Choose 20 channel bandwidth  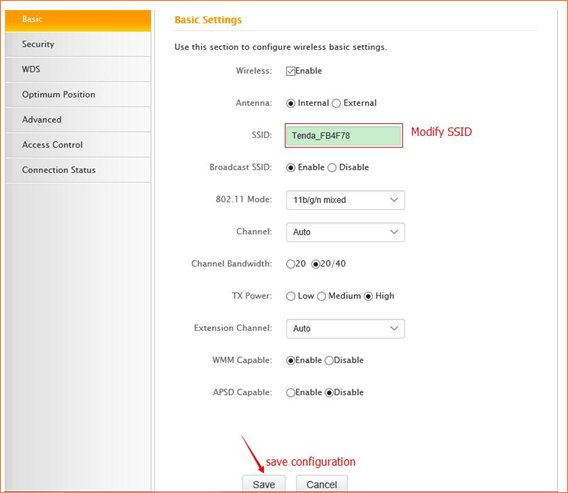tap(290, 264)
